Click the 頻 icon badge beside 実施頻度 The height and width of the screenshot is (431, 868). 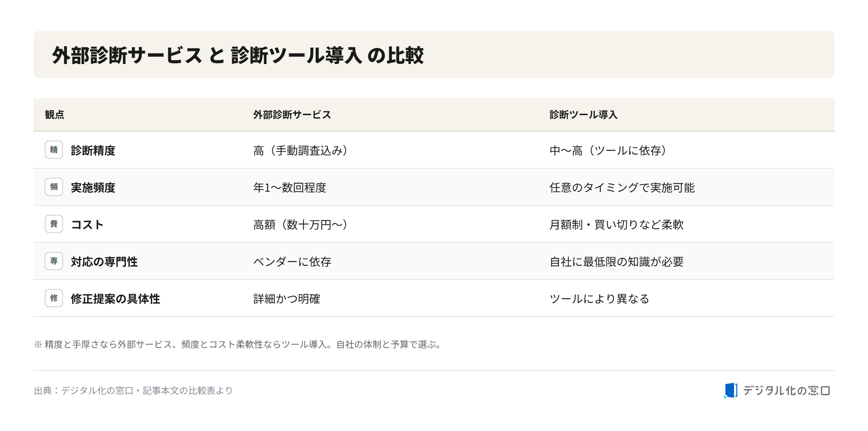tap(54, 187)
